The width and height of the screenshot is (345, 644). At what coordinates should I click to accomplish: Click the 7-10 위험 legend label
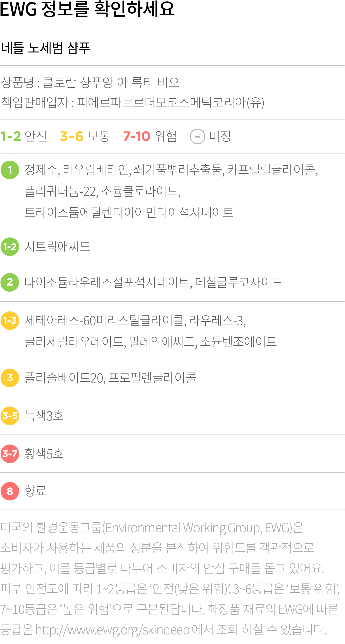[x=150, y=136]
